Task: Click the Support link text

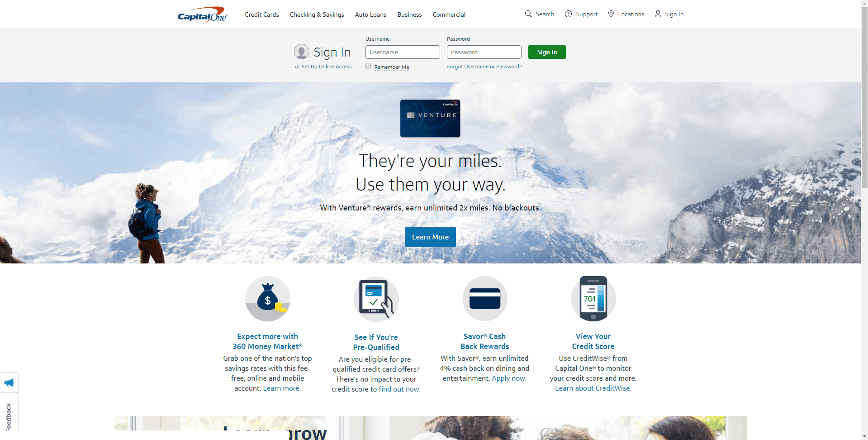Action: click(x=587, y=14)
